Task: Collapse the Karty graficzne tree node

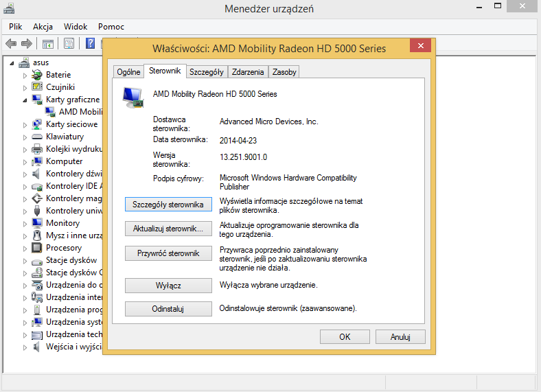Action: click(25, 100)
